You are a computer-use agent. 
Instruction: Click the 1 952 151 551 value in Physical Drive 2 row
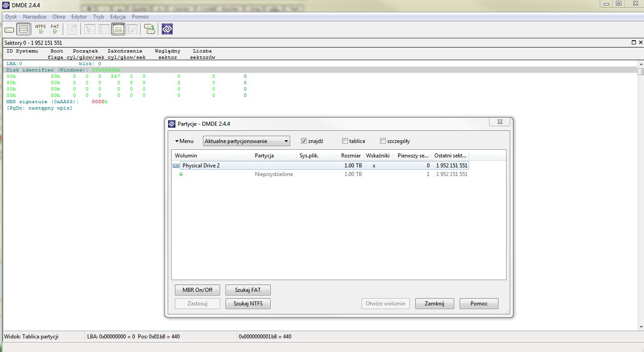pyautogui.click(x=452, y=166)
